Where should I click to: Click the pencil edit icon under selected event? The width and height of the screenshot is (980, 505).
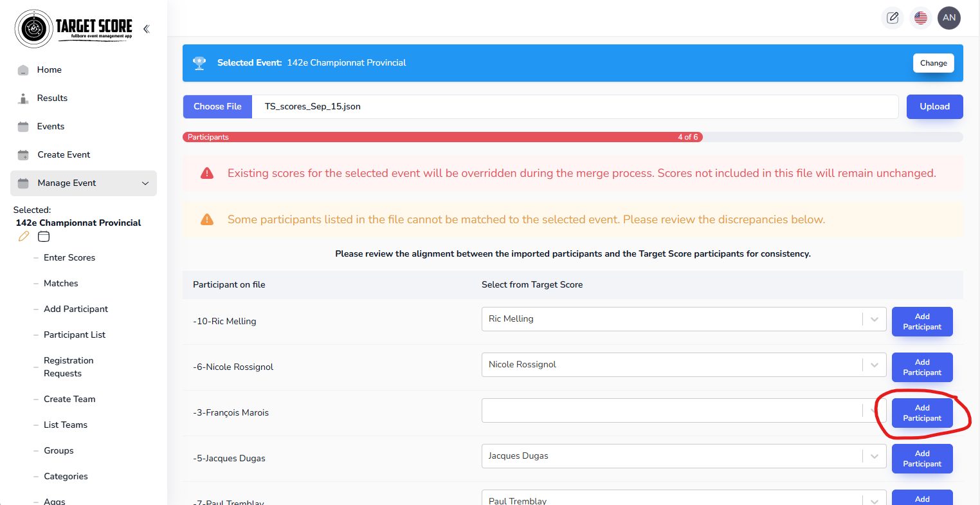pyautogui.click(x=24, y=237)
